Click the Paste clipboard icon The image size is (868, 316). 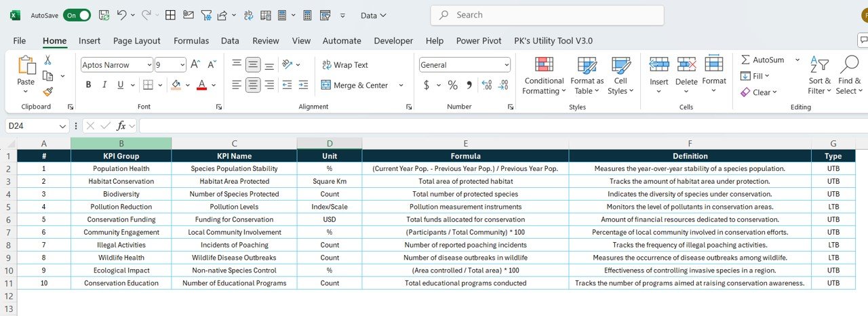tap(26, 66)
